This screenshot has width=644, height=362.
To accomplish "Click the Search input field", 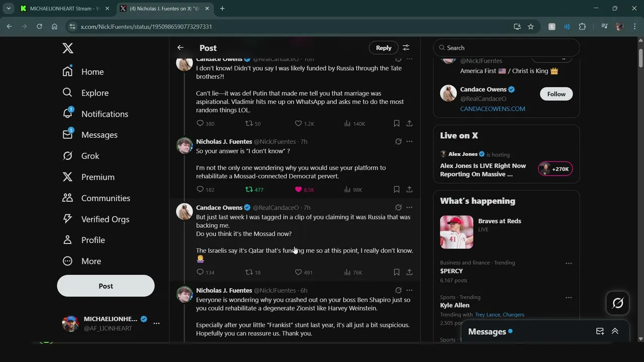I will [x=506, y=48].
